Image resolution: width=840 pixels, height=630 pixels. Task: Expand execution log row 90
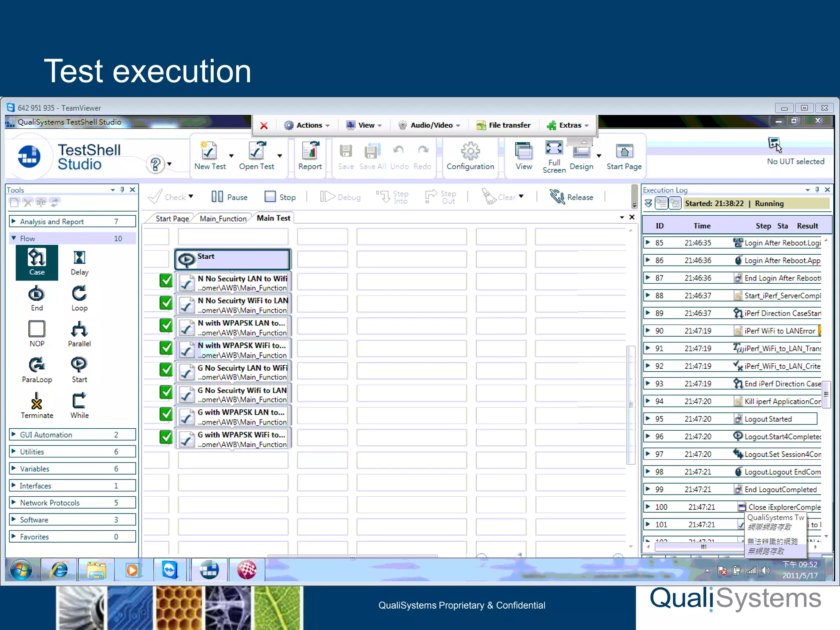tap(648, 331)
